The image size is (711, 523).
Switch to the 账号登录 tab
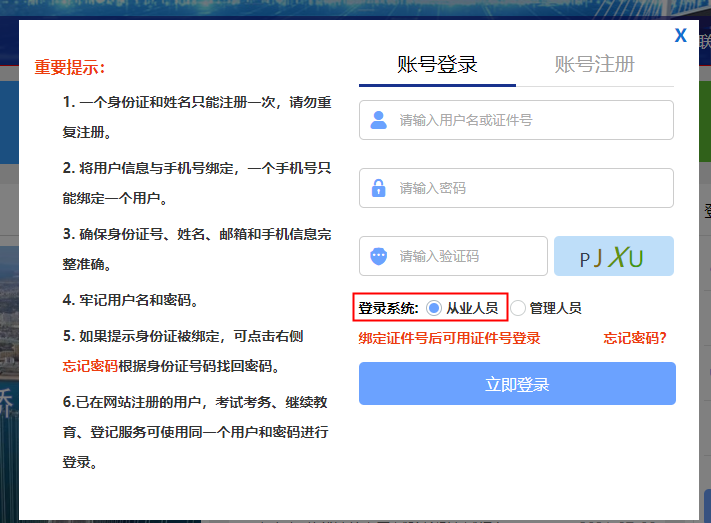(437, 65)
